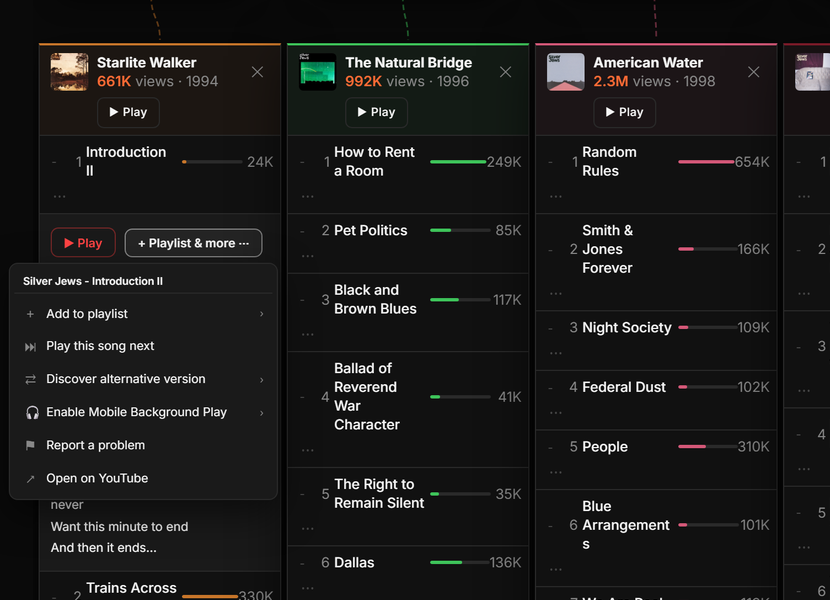Open The Natural Bridge cover thumbnail
This screenshot has height=600, width=830.
(x=318, y=72)
